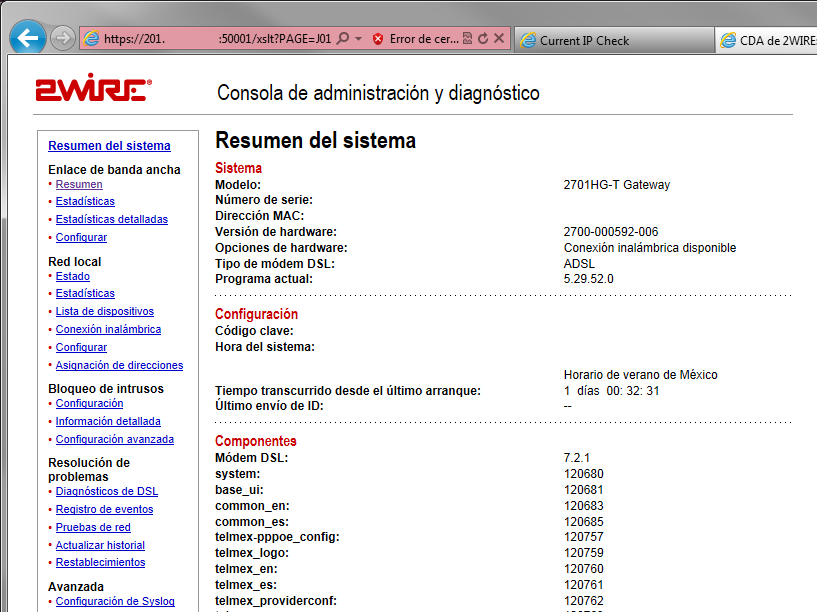This screenshot has height=612, width=817.
Task: Open Diagnósticos de DSL
Action: point(106,491)
